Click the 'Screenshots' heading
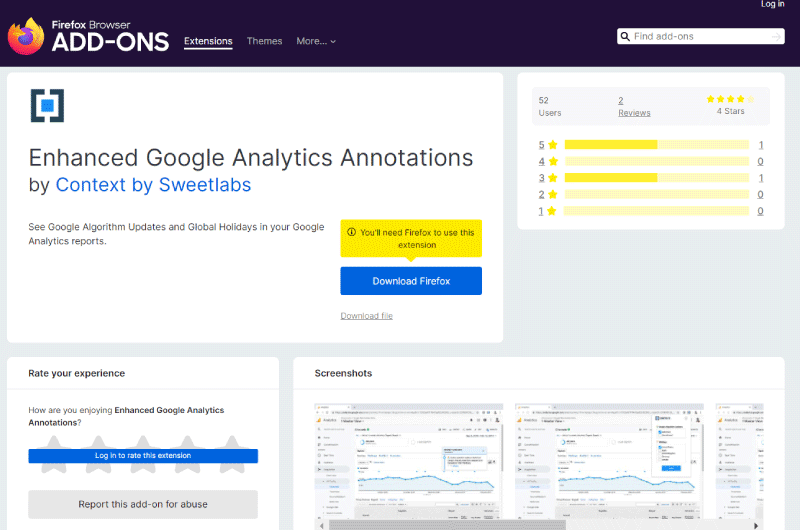The width and height of the screenshot is (800, 530). (343, 373)
